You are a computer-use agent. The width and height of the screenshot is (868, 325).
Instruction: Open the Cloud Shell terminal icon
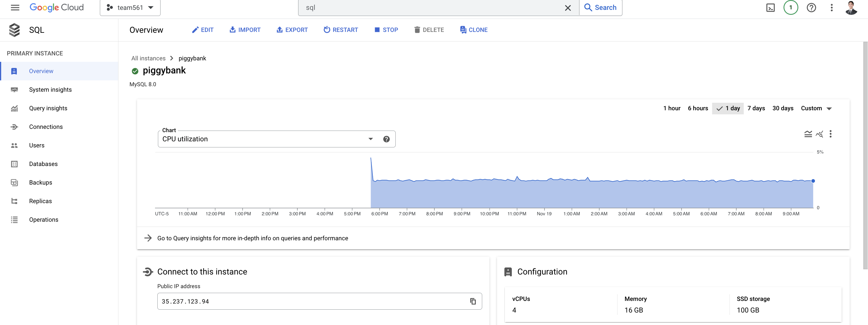pyautogui.click(x=770, y=8)
